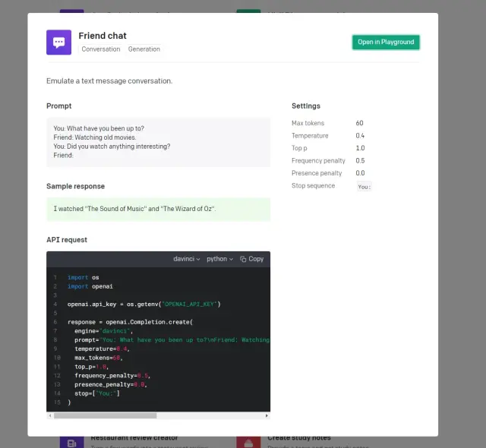Viewport: 486px width, 448px height.
Task: Click the "You:" stop sequence tag
Action: pos(364,186)
